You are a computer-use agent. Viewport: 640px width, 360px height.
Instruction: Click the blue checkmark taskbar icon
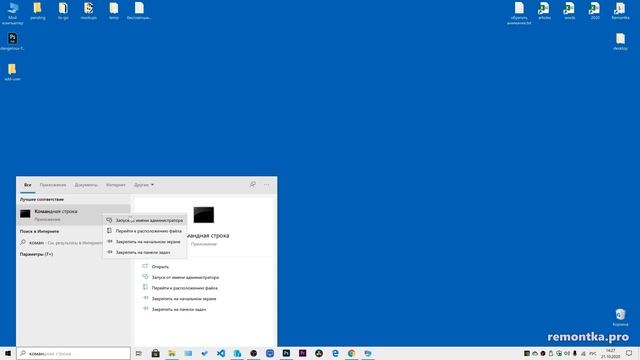[x=204, y=353]
